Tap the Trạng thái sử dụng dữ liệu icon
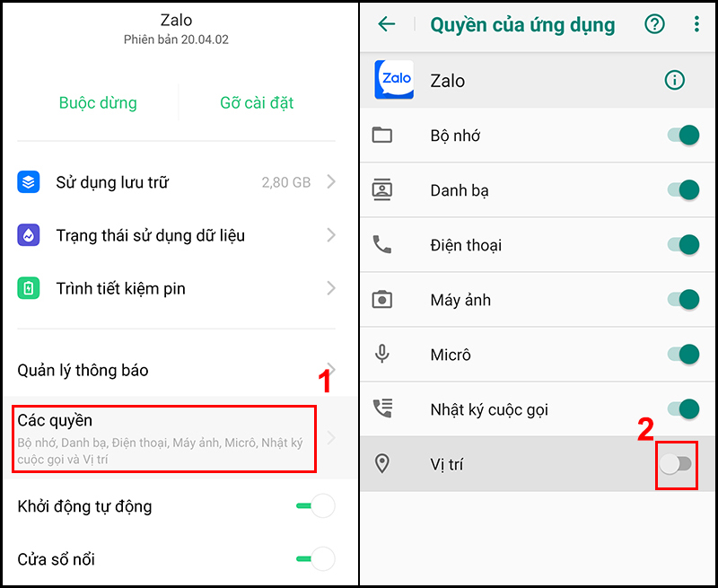This screenshot has height=588, width=718. [x=29, y=235]
